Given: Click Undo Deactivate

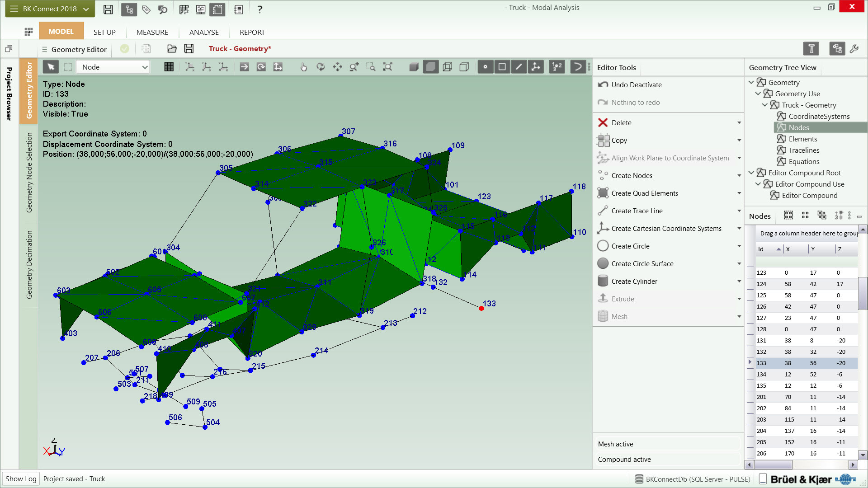Looking at the screenshot, I should [636, 84].
